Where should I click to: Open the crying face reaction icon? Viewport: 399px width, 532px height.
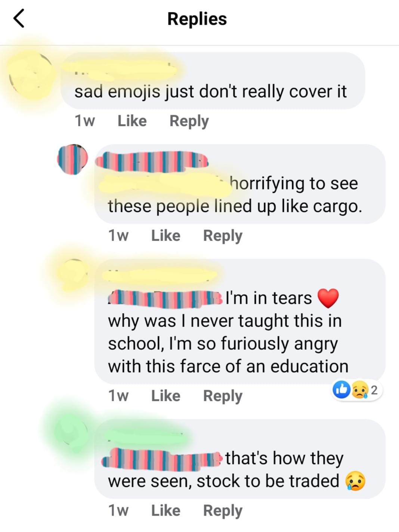[359, 390]
